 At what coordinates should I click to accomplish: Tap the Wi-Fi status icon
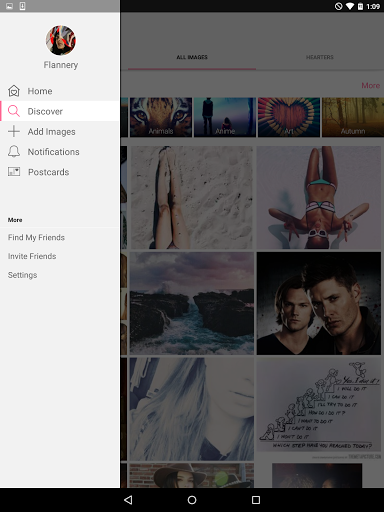pos(350,6)
